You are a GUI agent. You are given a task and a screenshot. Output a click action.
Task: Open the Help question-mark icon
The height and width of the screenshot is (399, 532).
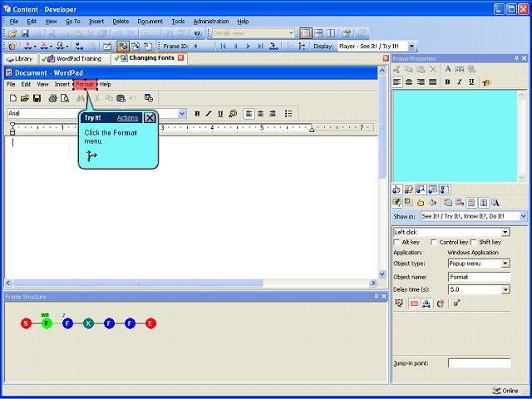tap(198, 33)
